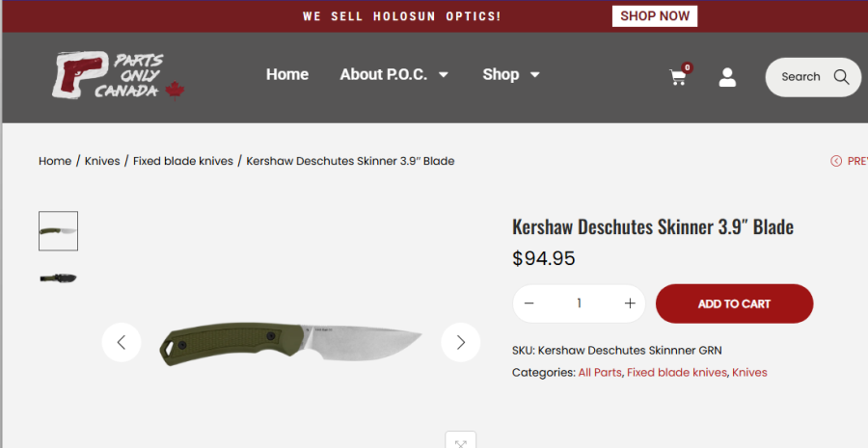Click the Shop Now banner button

coord(655,16)
